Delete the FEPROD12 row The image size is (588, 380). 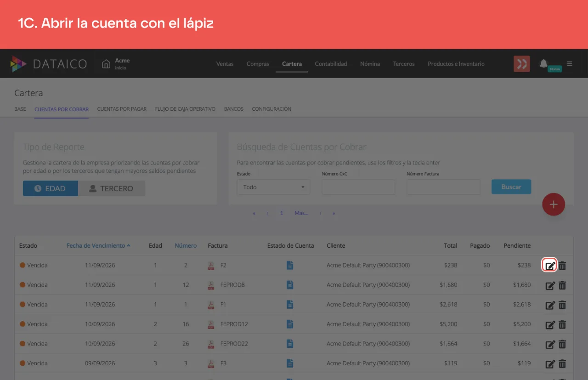[x=562, y=324]
